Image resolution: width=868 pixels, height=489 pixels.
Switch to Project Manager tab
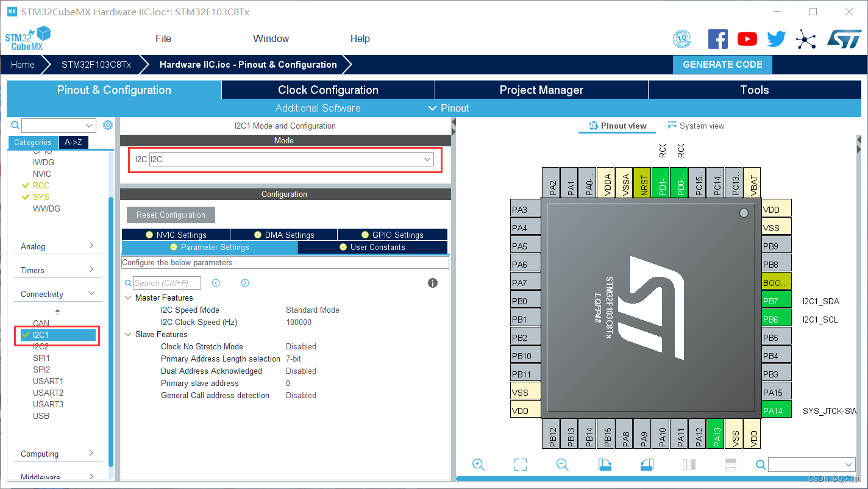pyautogui.click(x=541, y=90)
